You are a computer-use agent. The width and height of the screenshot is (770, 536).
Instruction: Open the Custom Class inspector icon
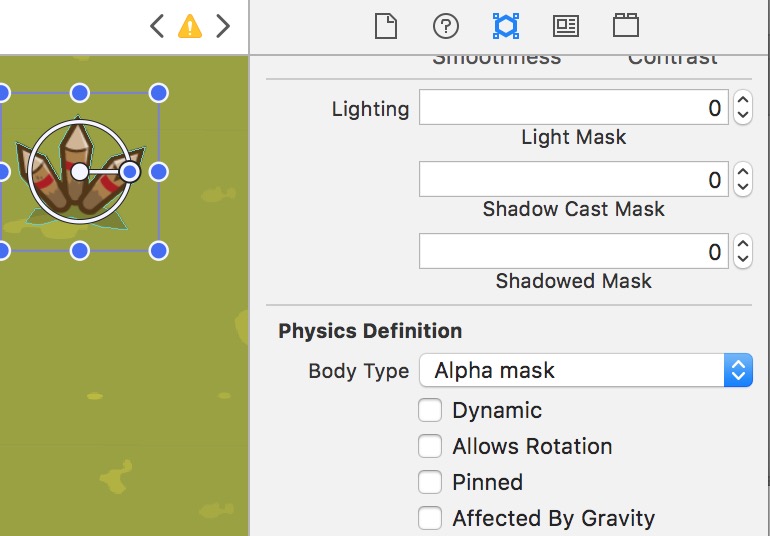565,26
